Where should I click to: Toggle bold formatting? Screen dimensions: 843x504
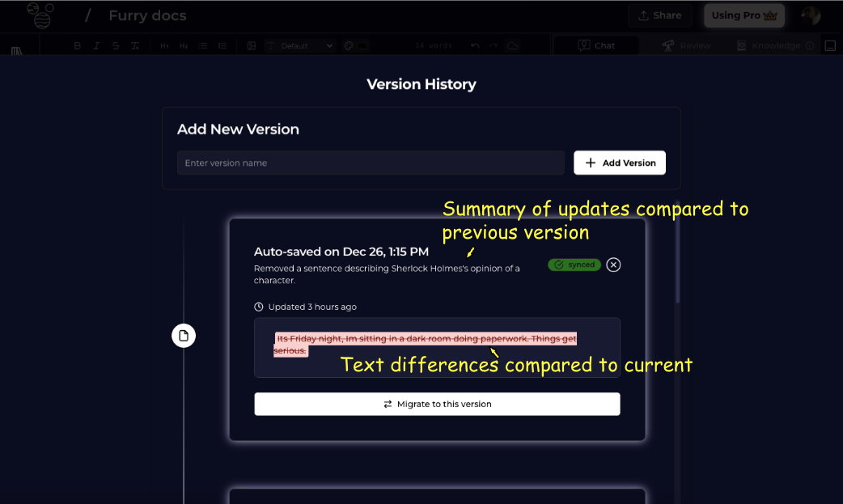click(x=78, y=46)
